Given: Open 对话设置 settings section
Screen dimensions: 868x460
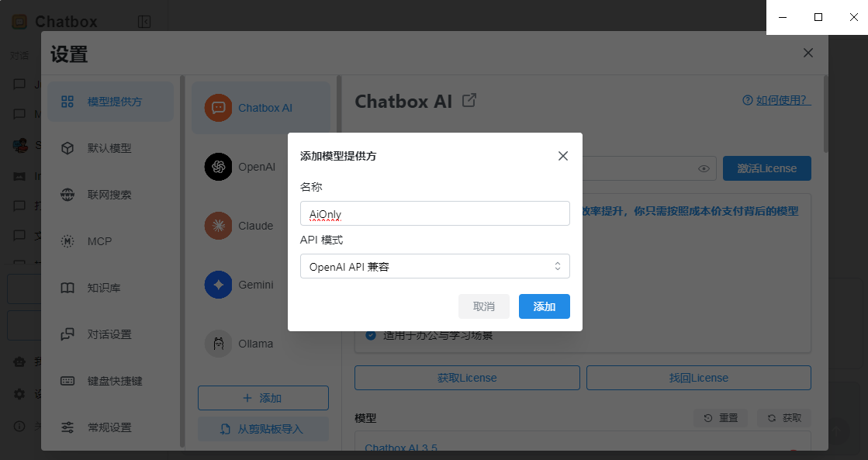Looking at the screenshot, I should [x=111, y=334].
